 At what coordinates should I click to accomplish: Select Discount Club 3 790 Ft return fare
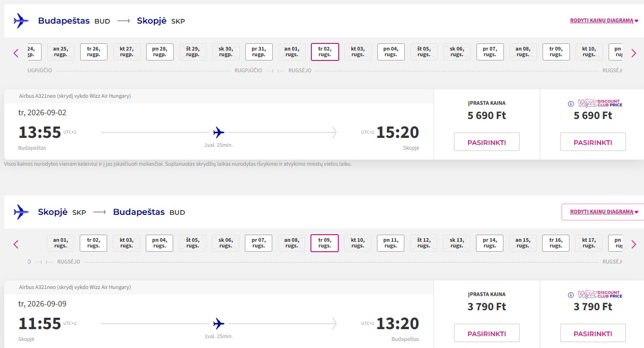(593, 333)
